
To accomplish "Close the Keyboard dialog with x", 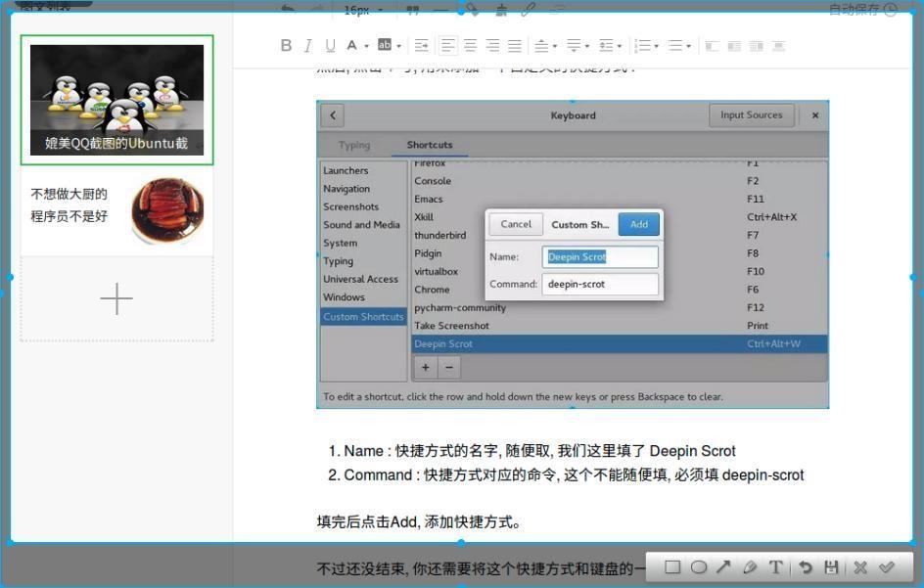I will coord(815,115).
